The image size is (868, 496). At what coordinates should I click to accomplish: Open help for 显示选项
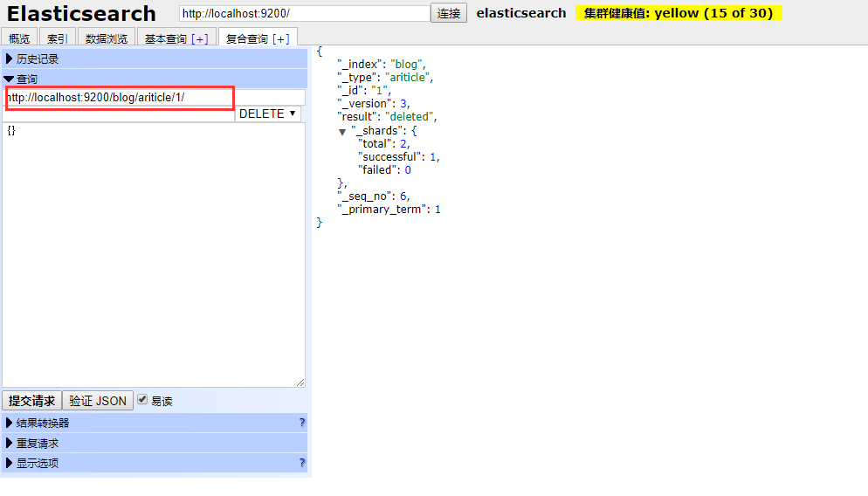point(301,462)
